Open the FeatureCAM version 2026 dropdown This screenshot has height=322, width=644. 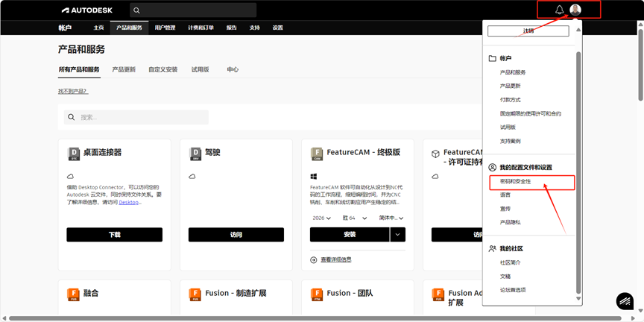click(x=321, y=218)
